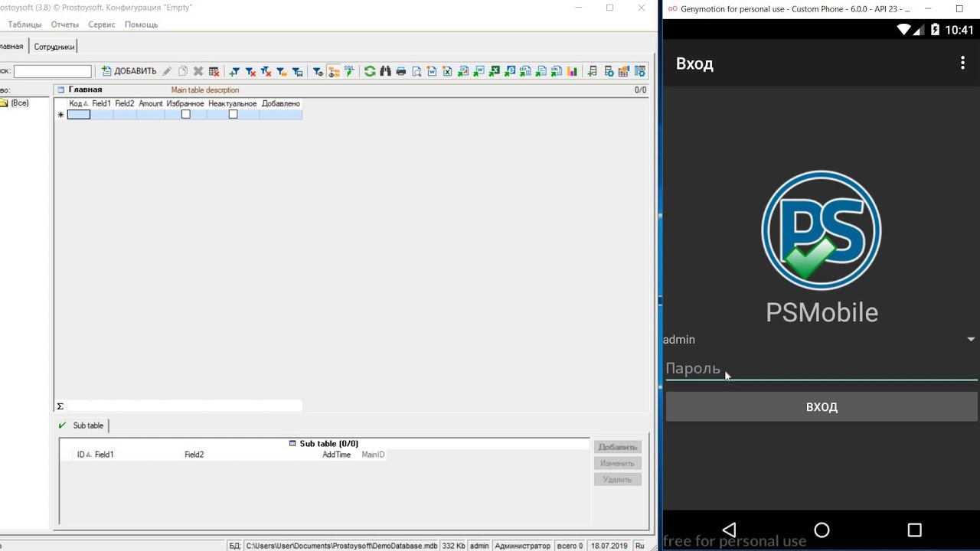Screen dimensions: 980x551
Task: Click the 332 Kb status bar entry
Action: pyautogui.click(x=454, y=546)
